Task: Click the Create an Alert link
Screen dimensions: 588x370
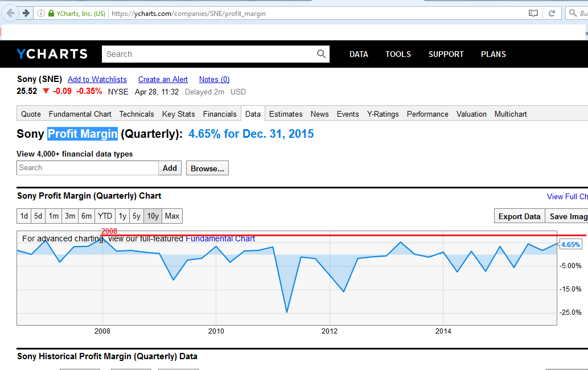Action: (163, 79)
